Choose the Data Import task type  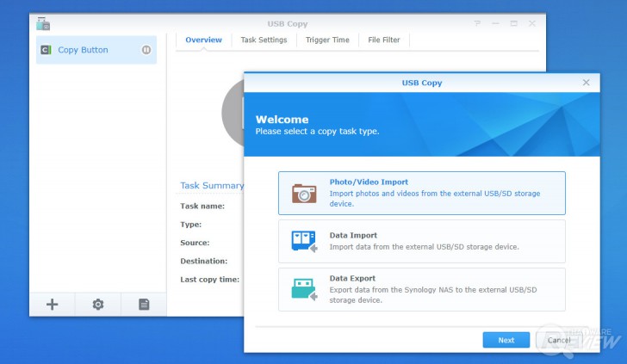point(422,241)
